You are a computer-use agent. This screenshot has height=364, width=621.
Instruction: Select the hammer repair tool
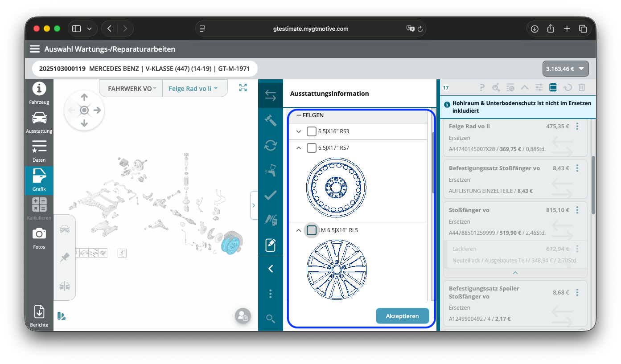(x=271, y=120)
